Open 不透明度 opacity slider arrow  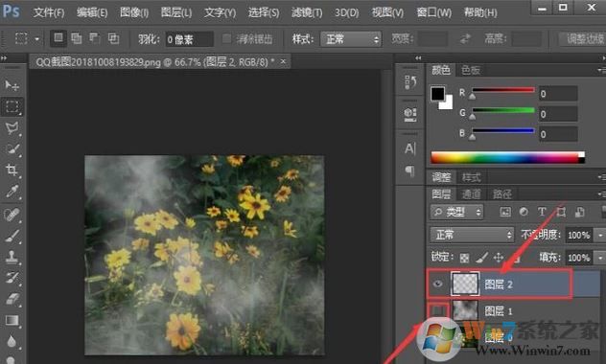pyautogui.click(x=600, y=235)
